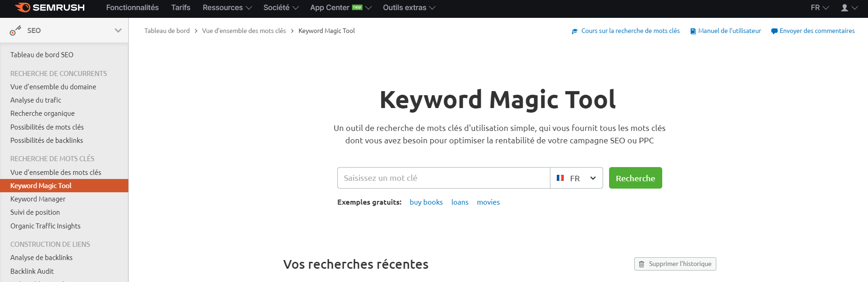Expand the SEO sidebar section chevron

pyautogui.click(x=118, y=31)
